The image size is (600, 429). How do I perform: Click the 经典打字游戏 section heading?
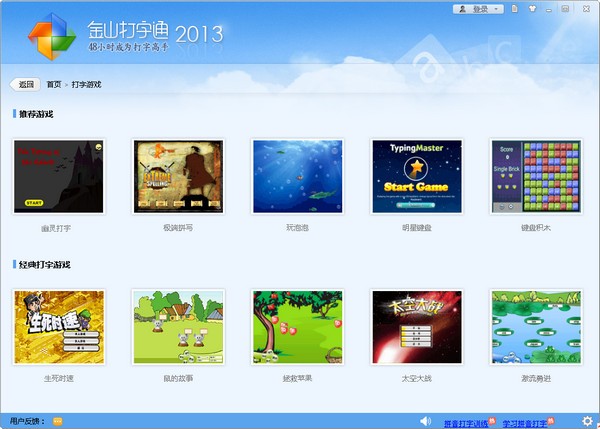44,264
